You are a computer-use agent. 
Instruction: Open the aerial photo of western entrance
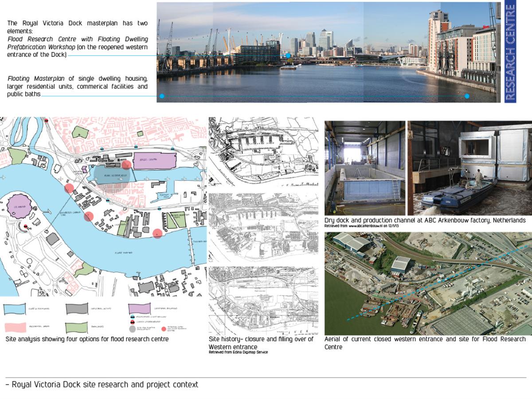[428, 283]
